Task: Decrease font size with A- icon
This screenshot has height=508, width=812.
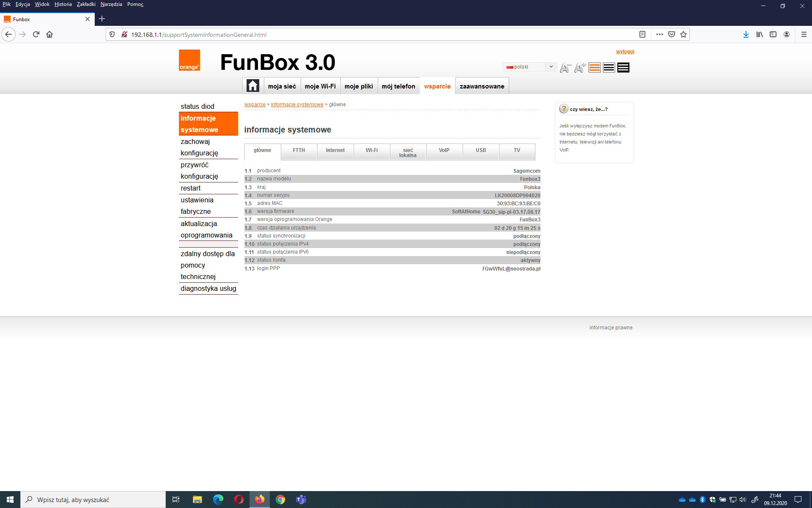Action: click(x=565, y=68)
